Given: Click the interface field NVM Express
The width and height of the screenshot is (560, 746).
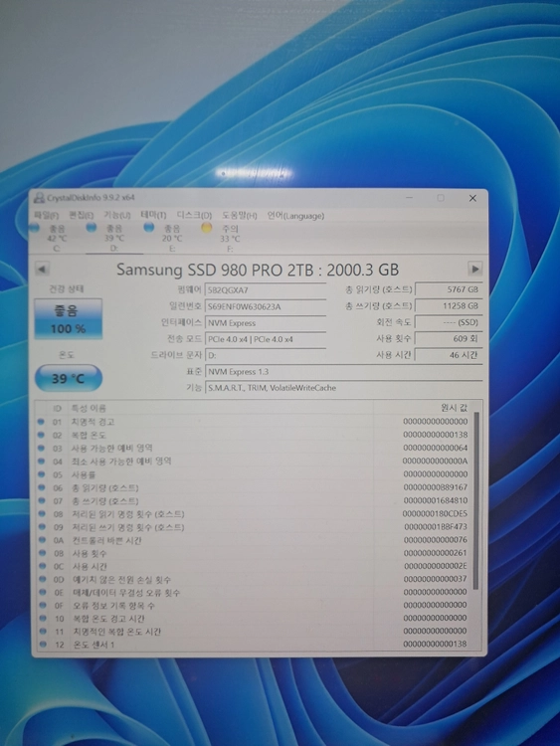Looking at the screenshot, I should pos(266,323).
